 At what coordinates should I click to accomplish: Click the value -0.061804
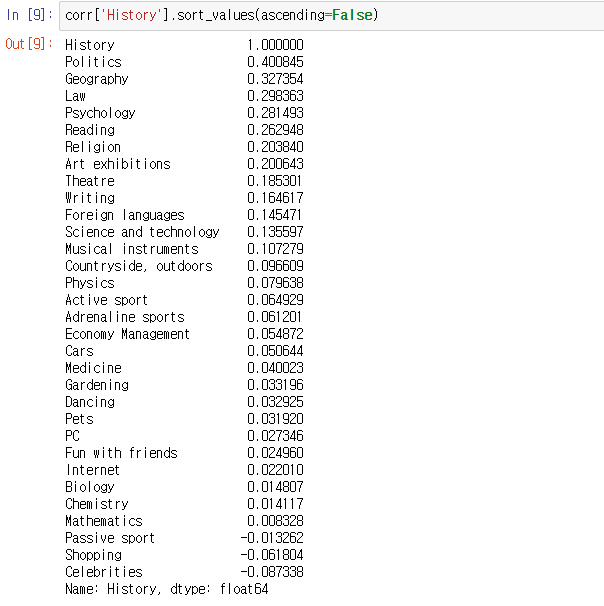click(272, 555)
